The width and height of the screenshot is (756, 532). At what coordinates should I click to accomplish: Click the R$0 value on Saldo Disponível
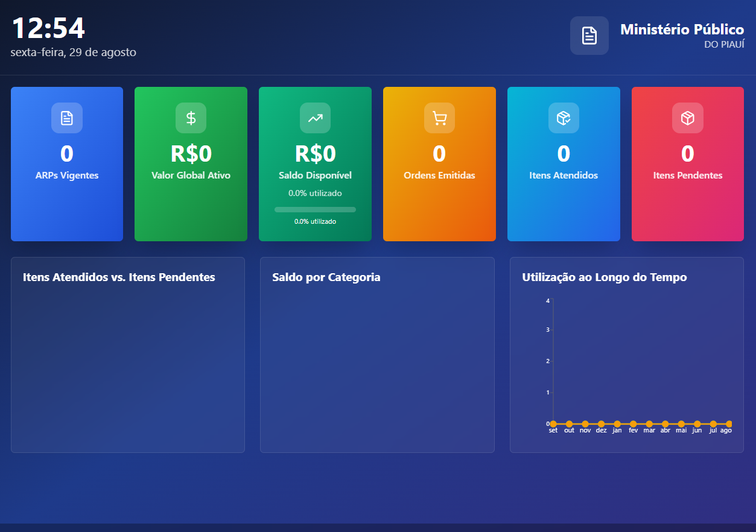(315, 154)
